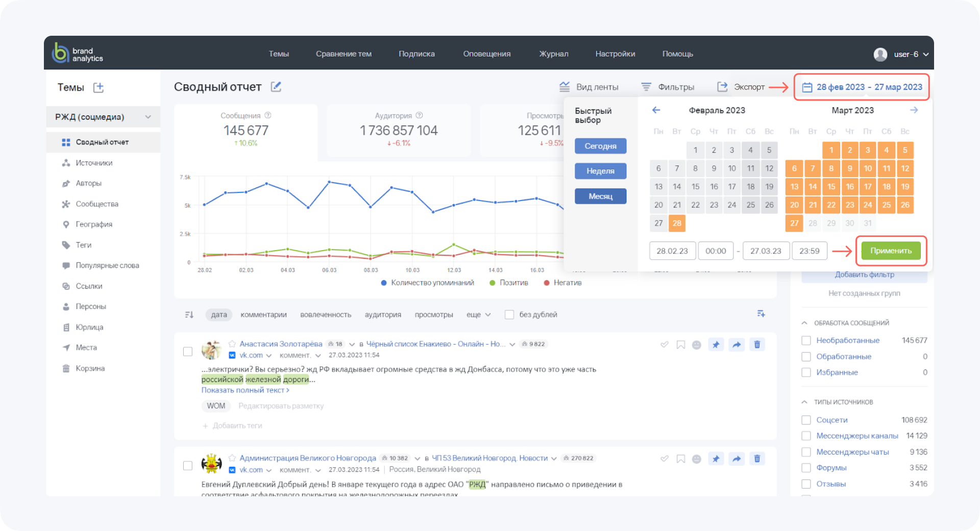Click the Экспорт export icon
Screen dimensions: 980x531
point(722,87)
